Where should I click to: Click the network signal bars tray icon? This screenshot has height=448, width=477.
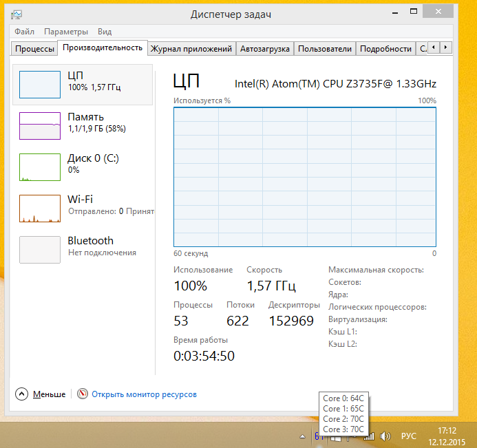click(369, 437)
